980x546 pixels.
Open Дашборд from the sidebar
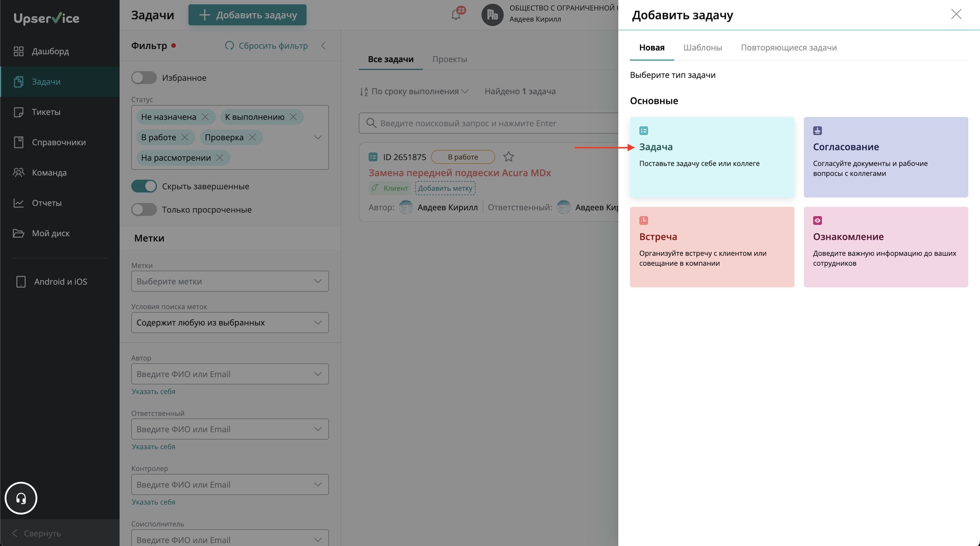tap(50, 51)
